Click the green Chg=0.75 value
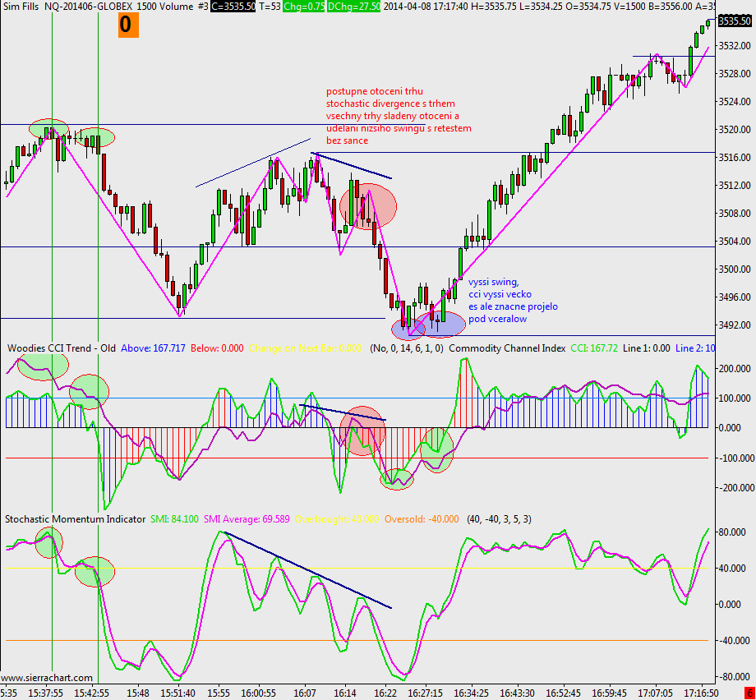 (x=303, y=7)
